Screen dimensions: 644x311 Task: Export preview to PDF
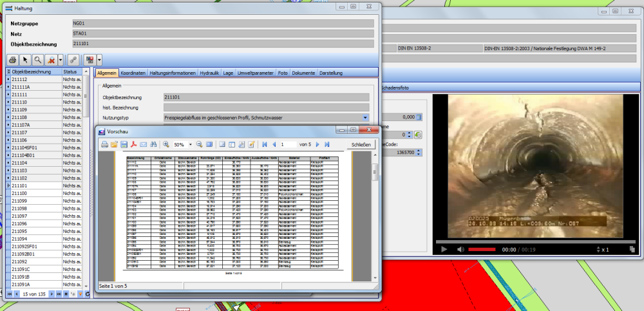pos(133,145)
